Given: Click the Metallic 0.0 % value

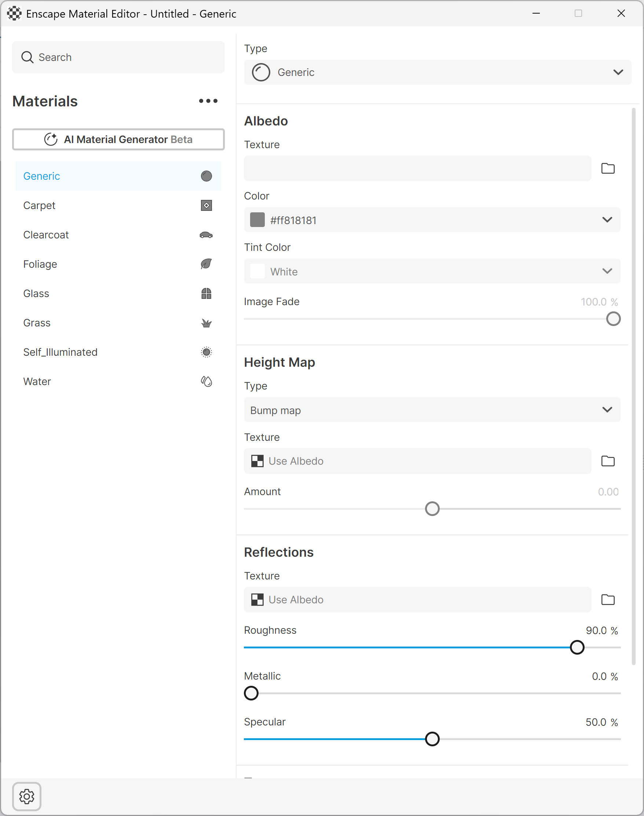Looking at the screenshot, I should (x=605, y=677).
